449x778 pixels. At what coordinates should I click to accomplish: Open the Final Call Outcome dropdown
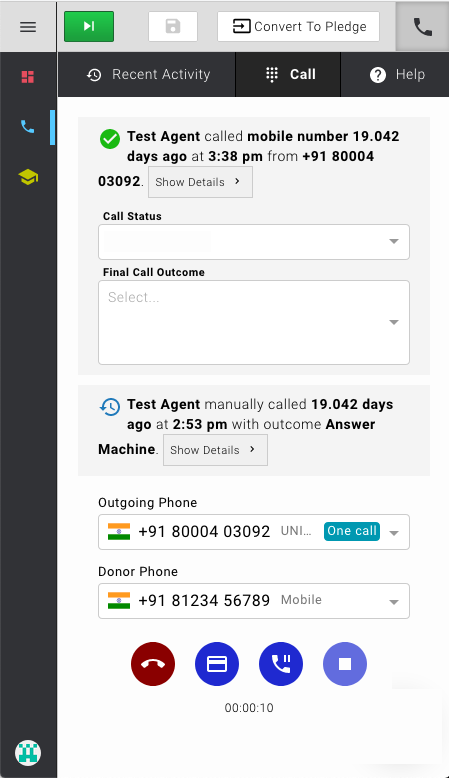[x=254, y=323]
